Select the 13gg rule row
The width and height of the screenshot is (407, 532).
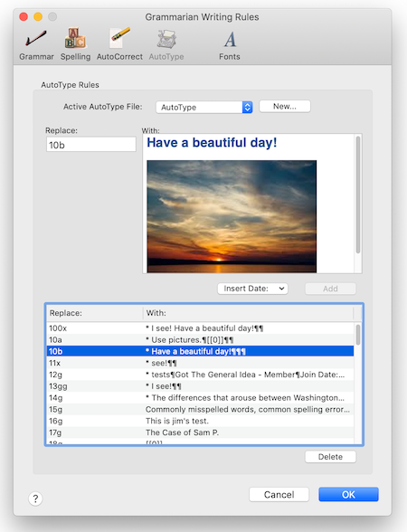tap(200, 386)
